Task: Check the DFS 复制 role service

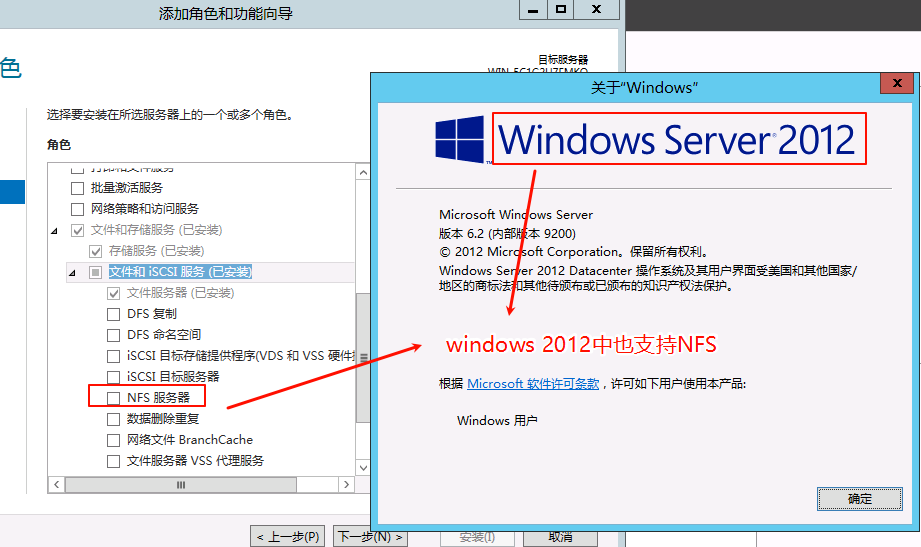Action: tap(113, 314)
